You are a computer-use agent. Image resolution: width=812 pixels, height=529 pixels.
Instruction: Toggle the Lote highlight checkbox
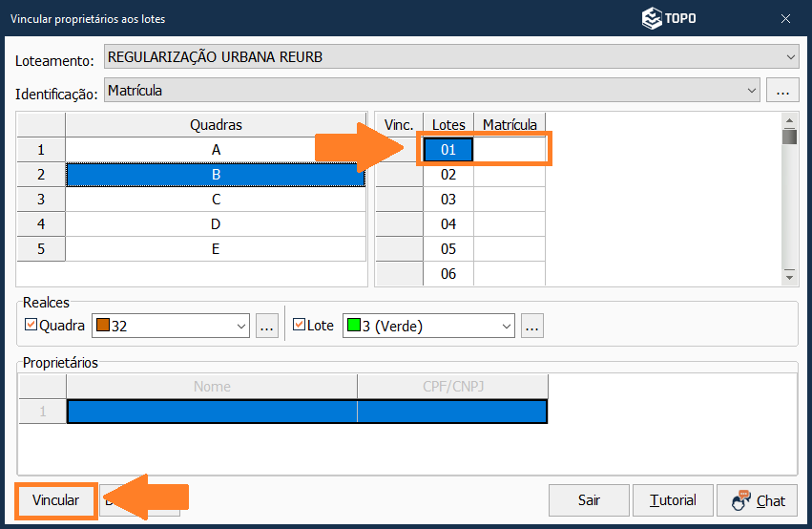[299, 326]
